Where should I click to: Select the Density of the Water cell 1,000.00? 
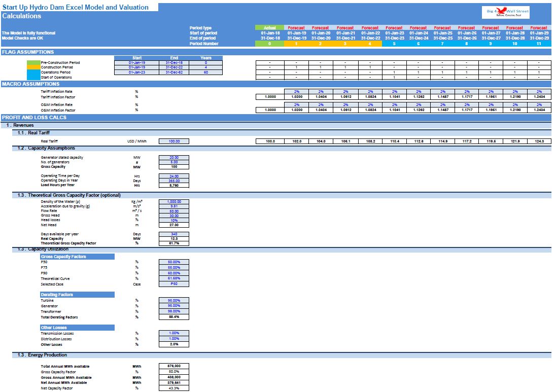click(173, 201)
